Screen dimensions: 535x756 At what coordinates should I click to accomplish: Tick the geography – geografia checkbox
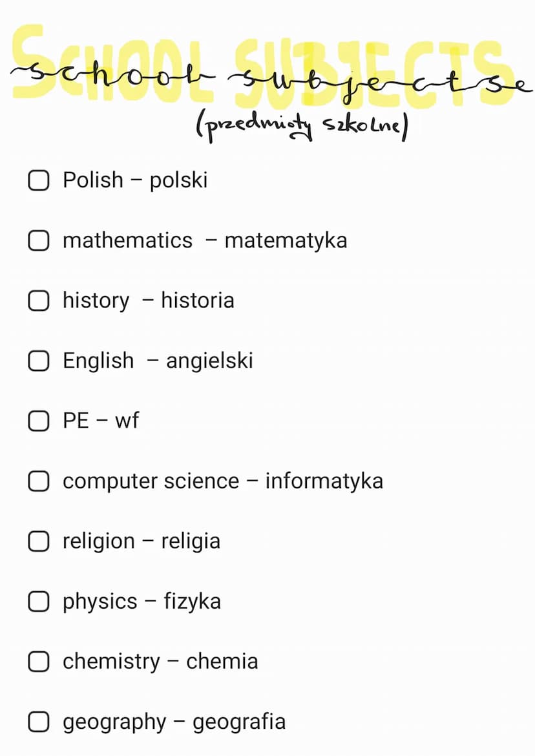tap(39, 722)
